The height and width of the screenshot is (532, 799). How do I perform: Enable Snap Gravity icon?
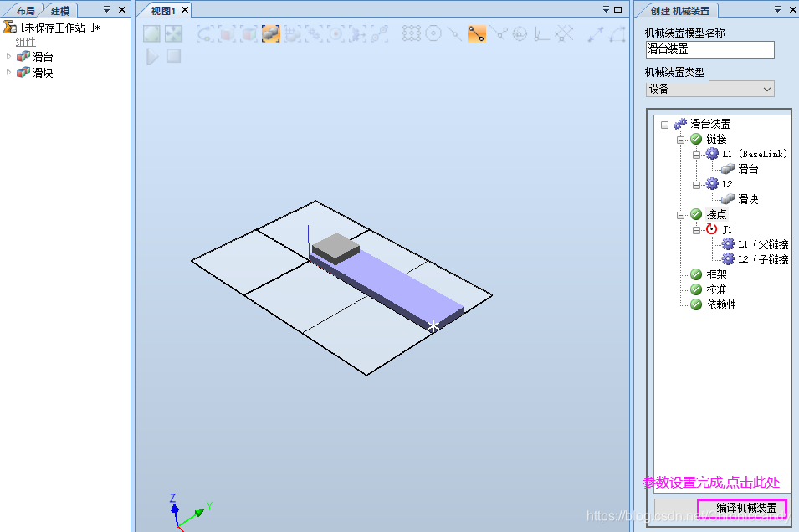520,34
